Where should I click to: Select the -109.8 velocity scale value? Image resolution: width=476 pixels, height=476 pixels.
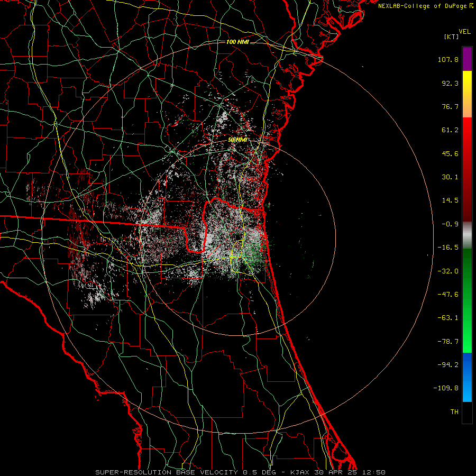[x=446, y=388]
